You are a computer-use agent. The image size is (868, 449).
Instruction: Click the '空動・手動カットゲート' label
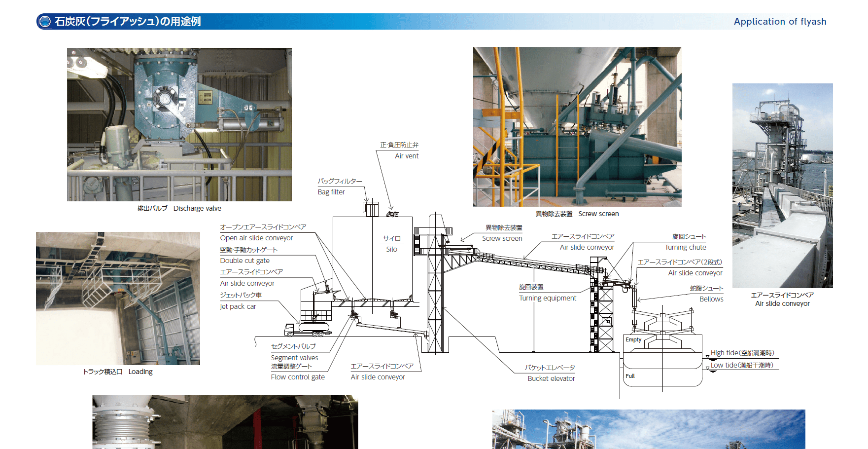[x=249, y=250]
